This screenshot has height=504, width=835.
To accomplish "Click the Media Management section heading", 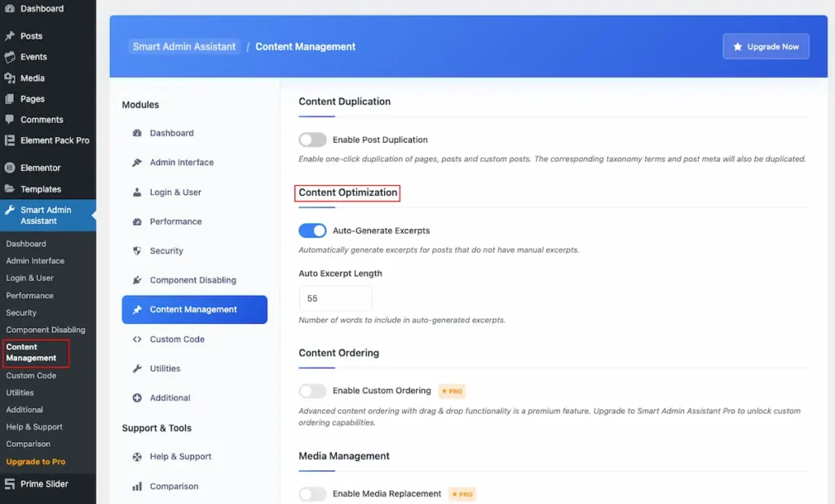I will pos(344,456).
